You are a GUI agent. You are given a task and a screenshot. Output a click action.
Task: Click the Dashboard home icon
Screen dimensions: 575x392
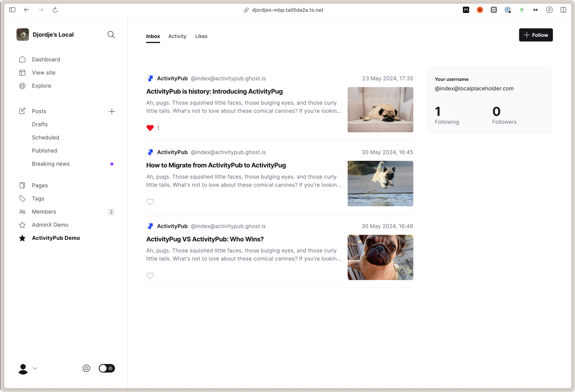click(22, 59)
